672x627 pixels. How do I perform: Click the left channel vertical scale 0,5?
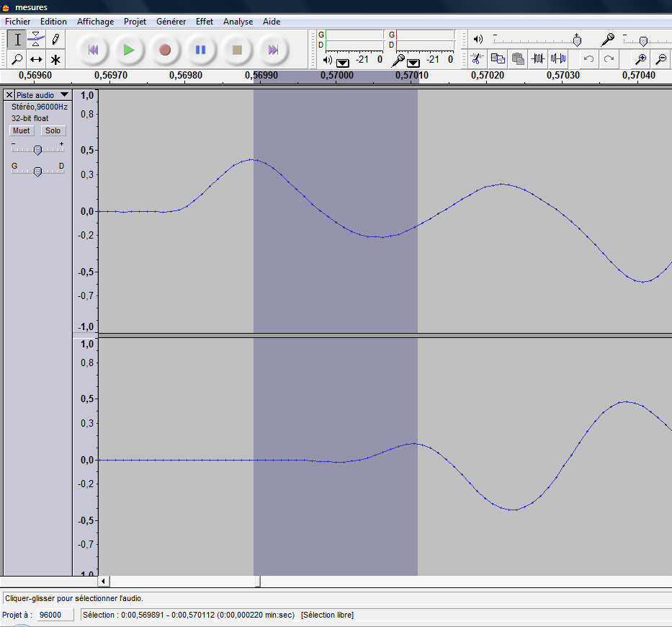87,150
